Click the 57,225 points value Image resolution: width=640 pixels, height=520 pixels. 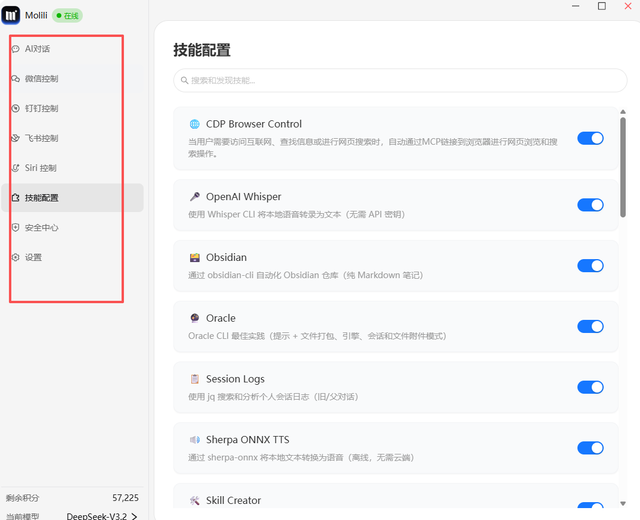click(125, 498)
